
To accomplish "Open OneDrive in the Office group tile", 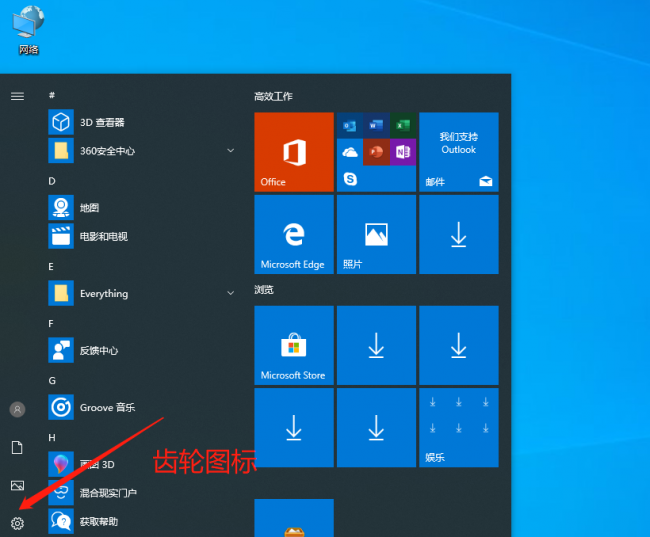I will [x=350, y=152].
